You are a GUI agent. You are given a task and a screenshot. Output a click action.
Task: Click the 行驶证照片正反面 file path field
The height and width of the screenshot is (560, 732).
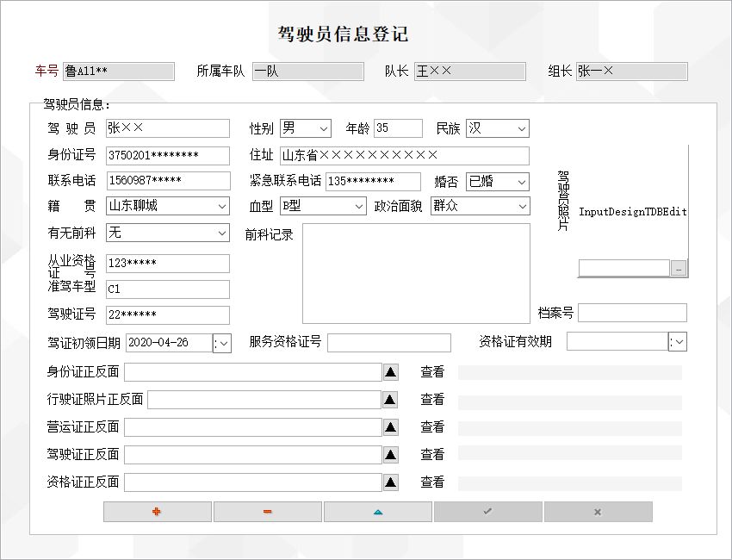tap(264, 400)
